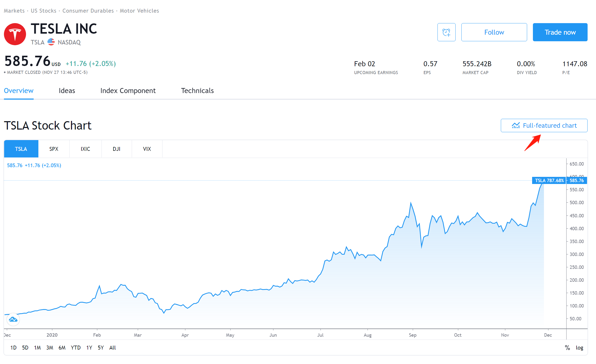Viewport: 596px width, 364px height.
Task: Click the chart icon in Full-featured chart
Action: (516, 126)
